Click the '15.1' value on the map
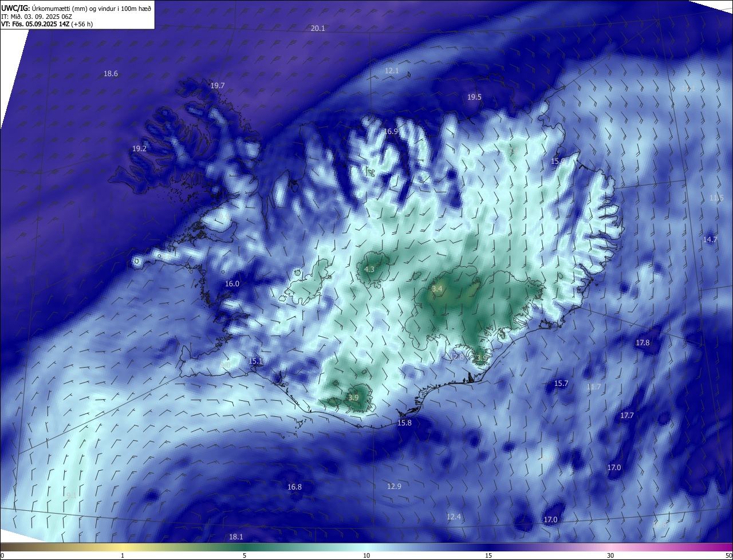The width and height of the screenshot is (733, 560). (x=255, y=361)
